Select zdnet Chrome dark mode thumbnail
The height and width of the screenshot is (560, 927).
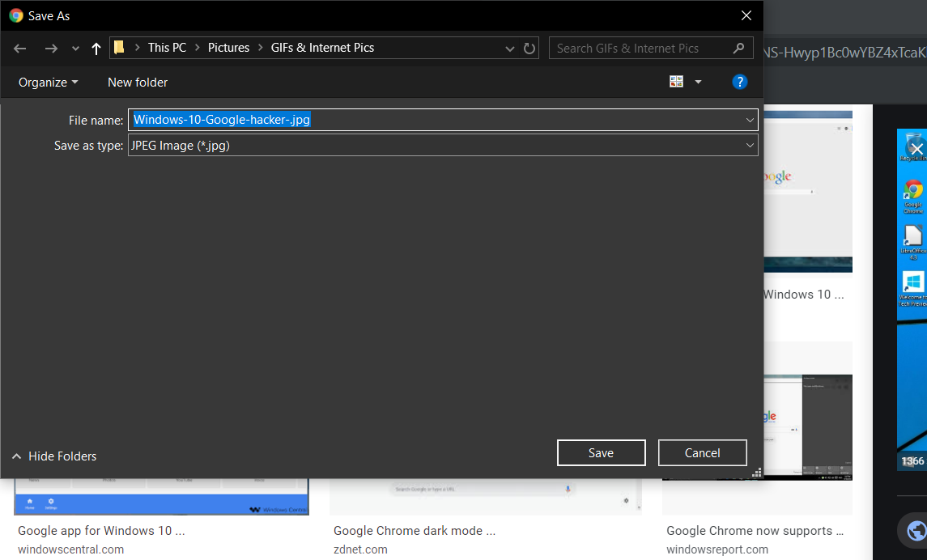[x=486, y=497]
